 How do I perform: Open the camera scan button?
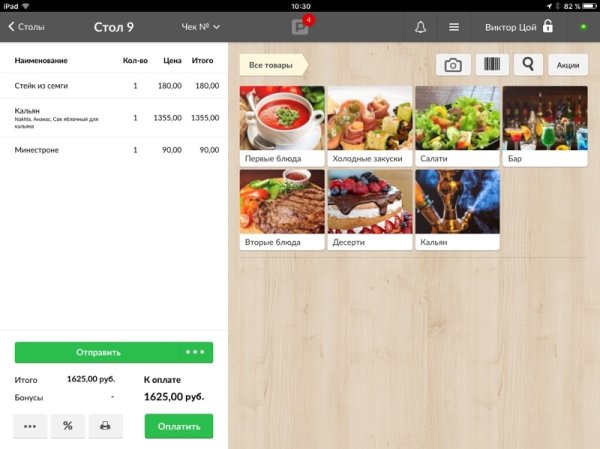click(453, 65)
